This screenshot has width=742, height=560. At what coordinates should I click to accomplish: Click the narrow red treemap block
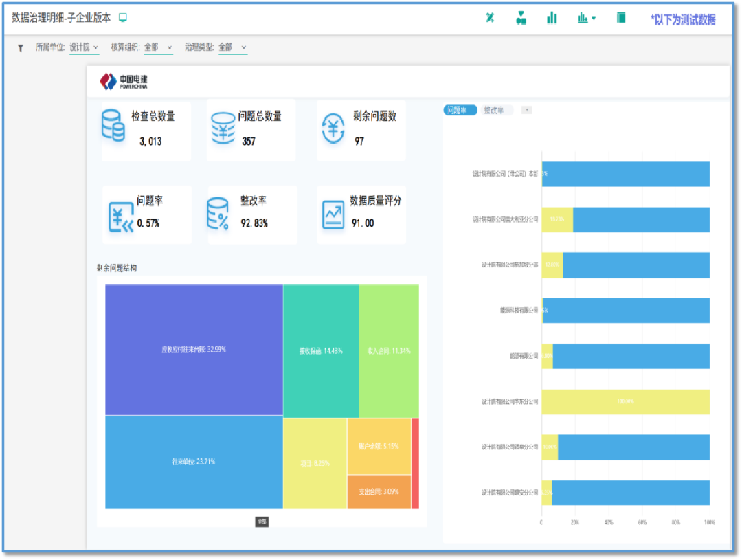coord(416,463)
